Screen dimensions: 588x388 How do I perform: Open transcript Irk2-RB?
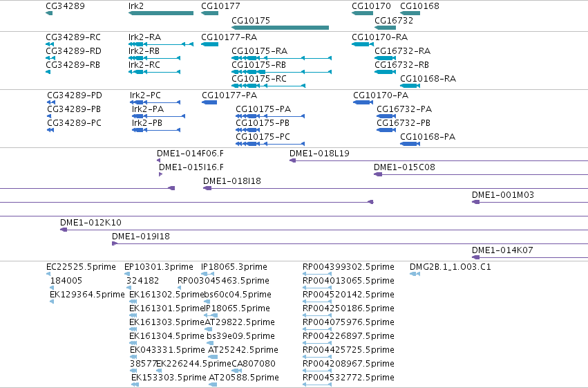pyautogui.click(x=144, y=51)
